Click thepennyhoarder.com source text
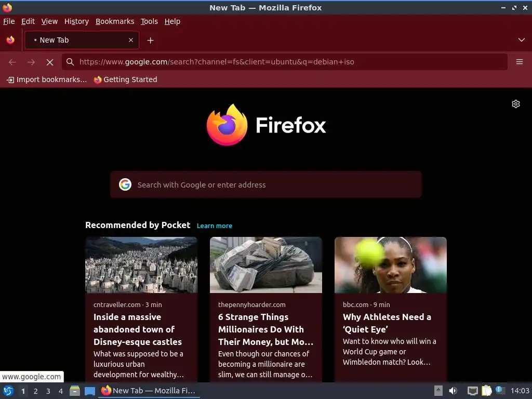Screen dimensions: 532x399 click(252, 304)
